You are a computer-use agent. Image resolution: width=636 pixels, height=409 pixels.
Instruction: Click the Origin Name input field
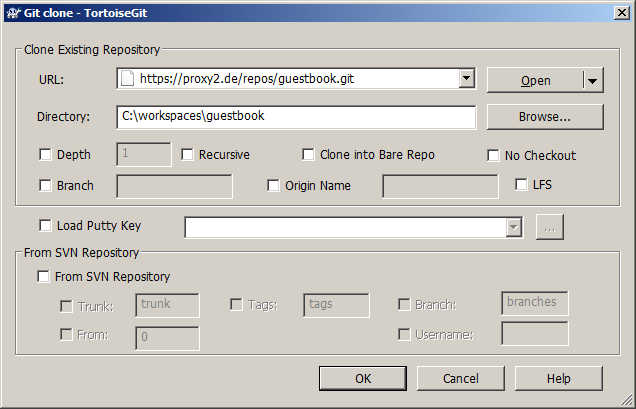pyautogui.click(x=440, y=186)
